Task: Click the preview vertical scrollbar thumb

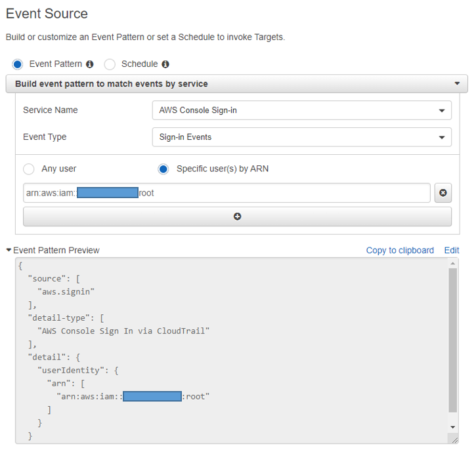Action: click(x=452, y=340)
